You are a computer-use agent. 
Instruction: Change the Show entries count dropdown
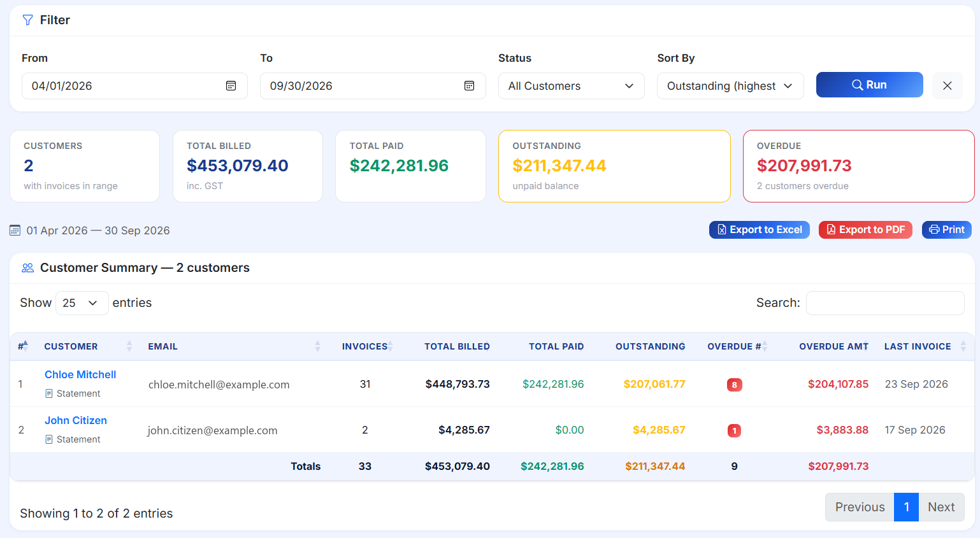(82, 303)
